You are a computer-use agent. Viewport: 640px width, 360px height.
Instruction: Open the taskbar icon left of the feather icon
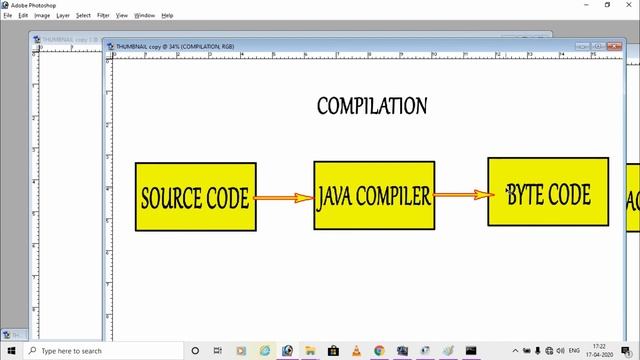pyautogui.click(x=425, y=351)
